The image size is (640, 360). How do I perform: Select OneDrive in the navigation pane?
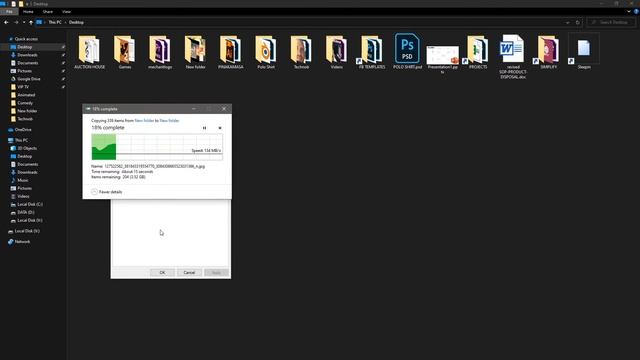click(23, 129)
